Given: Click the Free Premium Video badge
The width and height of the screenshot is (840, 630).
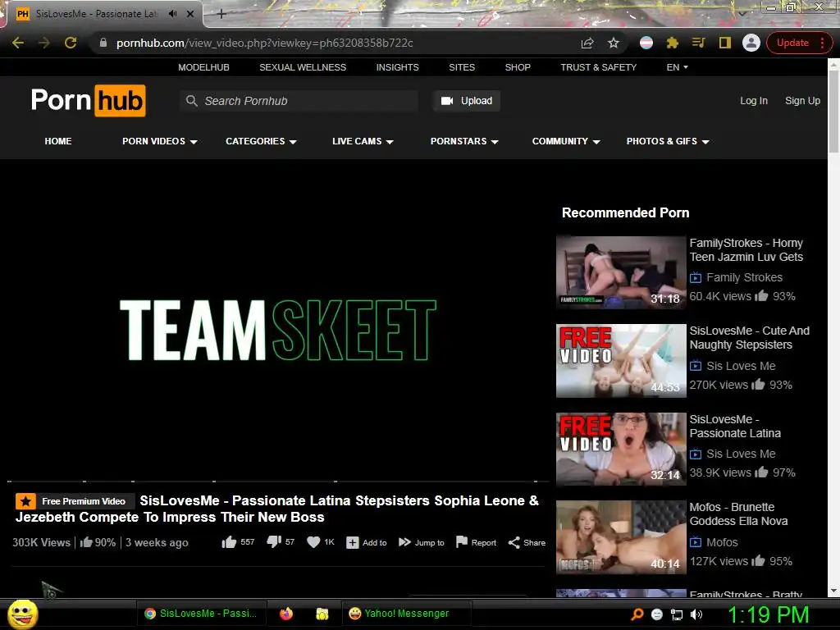Looking at the screenshot, I should (x=75, y=501).
